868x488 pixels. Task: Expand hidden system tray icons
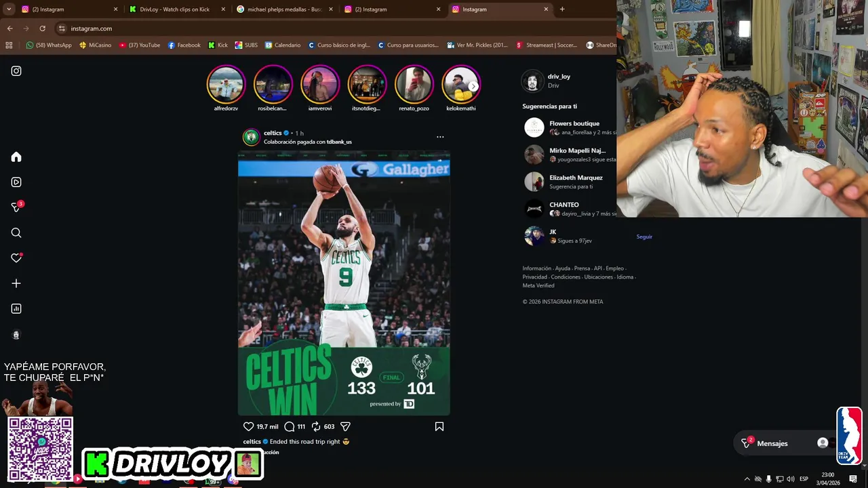(747, 479)
